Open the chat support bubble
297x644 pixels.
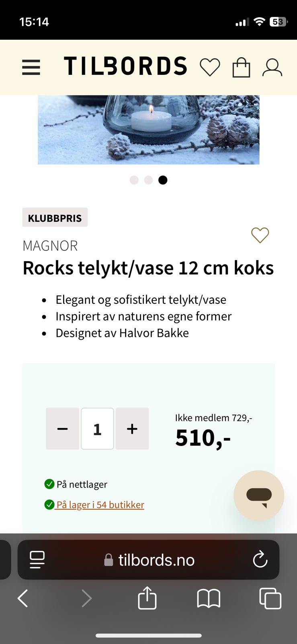259,495
